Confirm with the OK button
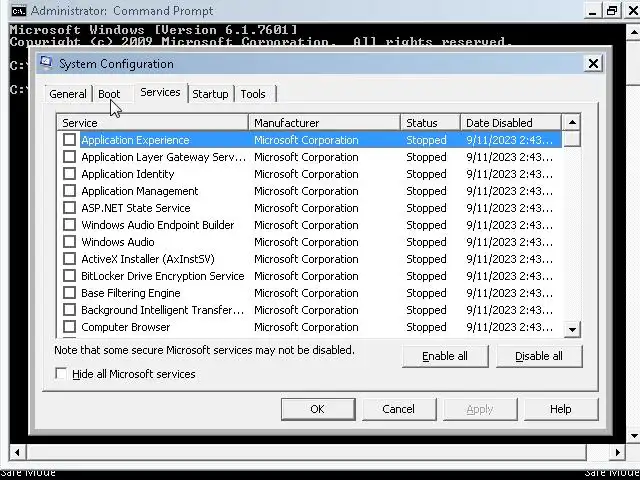 318,409
